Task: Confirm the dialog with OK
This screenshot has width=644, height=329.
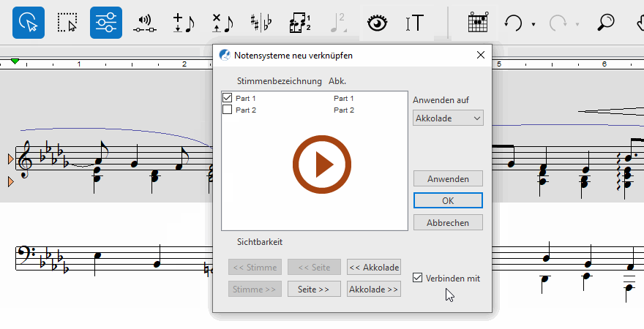Action: 448,200
